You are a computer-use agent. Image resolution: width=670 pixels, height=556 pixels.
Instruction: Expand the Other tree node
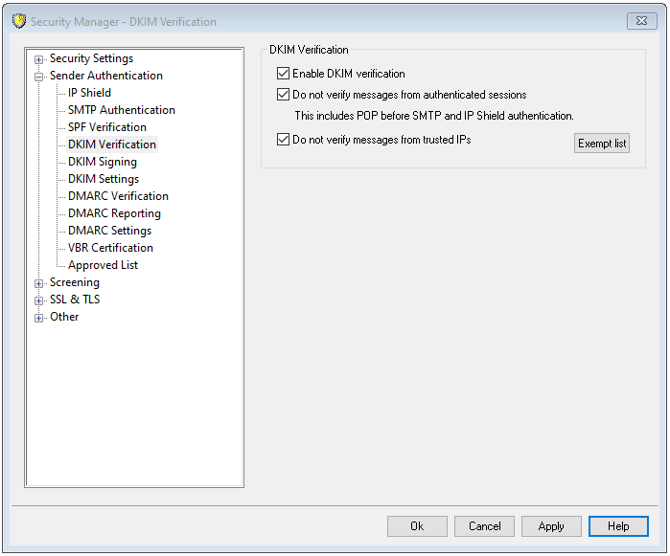40,318
